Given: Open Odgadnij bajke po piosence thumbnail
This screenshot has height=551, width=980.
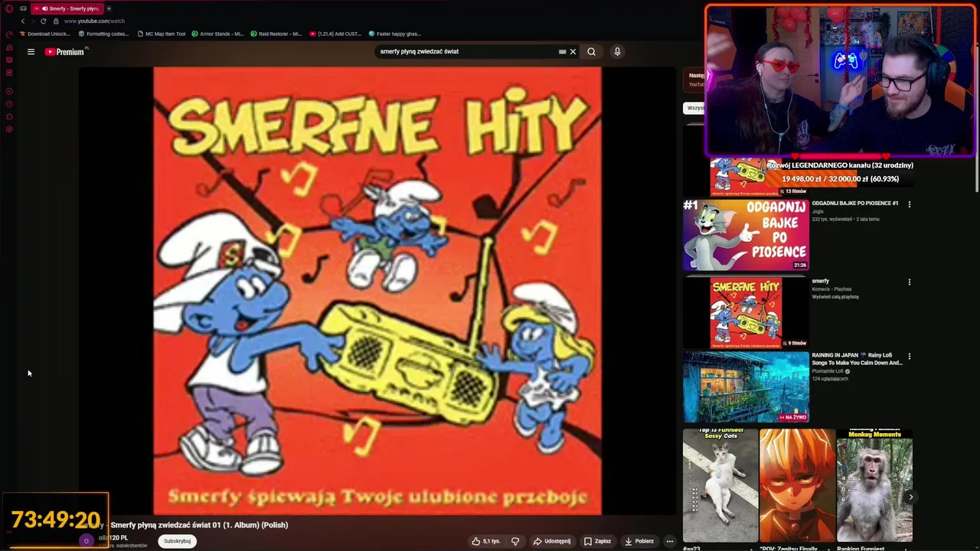Looking at the screenshot, I should [x=746, y=235].
